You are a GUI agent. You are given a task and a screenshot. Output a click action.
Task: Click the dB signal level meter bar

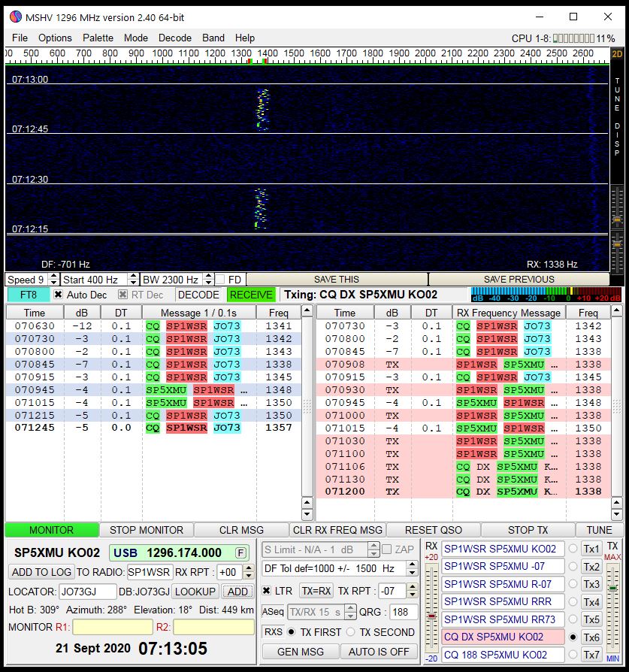click(x=546, y=295)
